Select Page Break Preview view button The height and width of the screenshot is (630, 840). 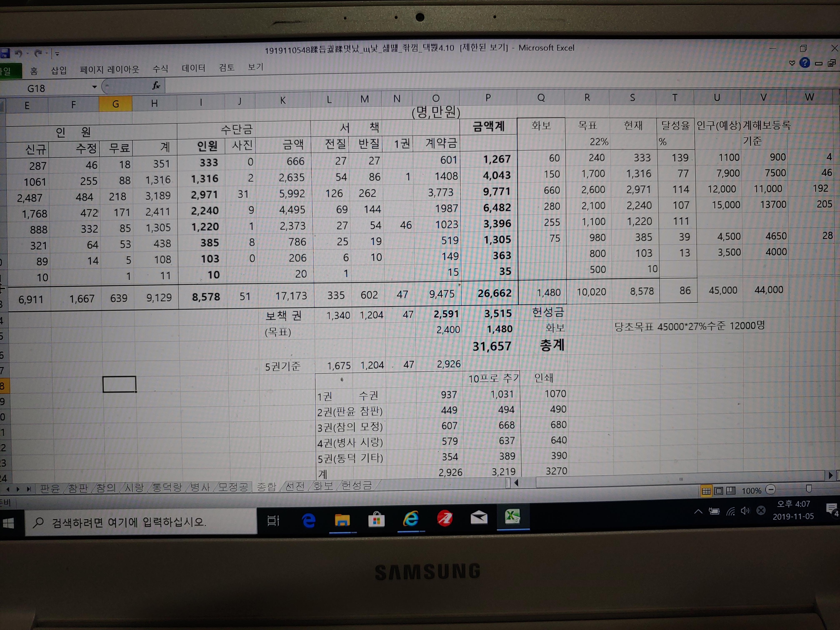(x=731, y=490)
